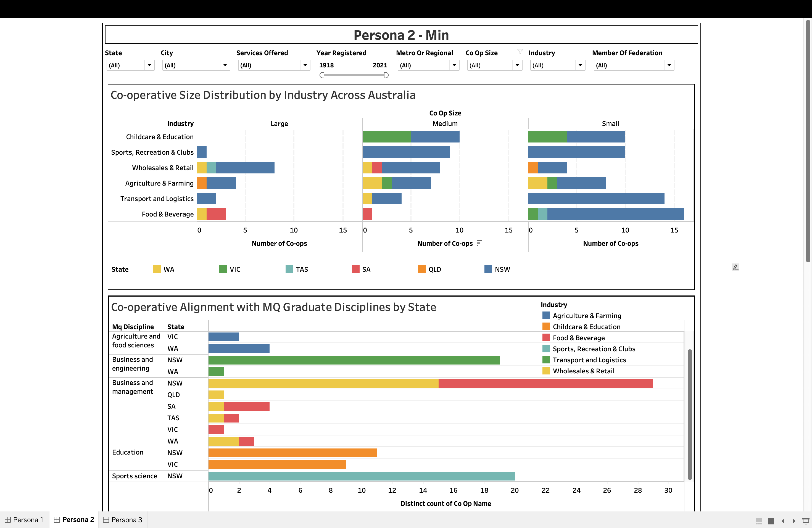
Task: Expand the Industry filter dropdown
Action: (558, 65)
